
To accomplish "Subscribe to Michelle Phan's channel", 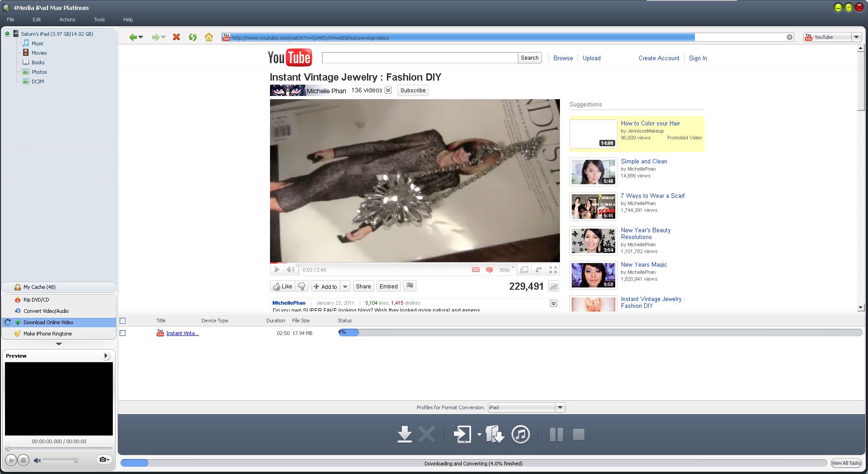I will [x=413, y=91].
